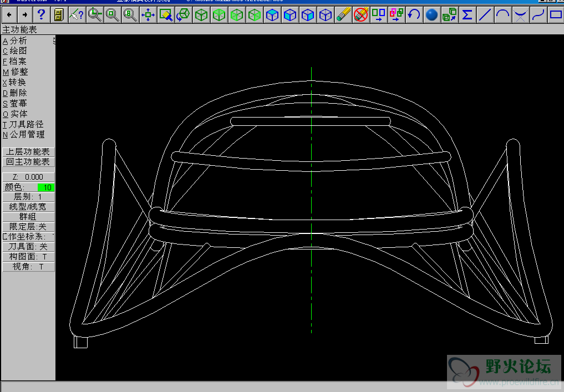Open the S 萤幕 menu item
This screenshot has height=392, width=564.
[15, 103]
